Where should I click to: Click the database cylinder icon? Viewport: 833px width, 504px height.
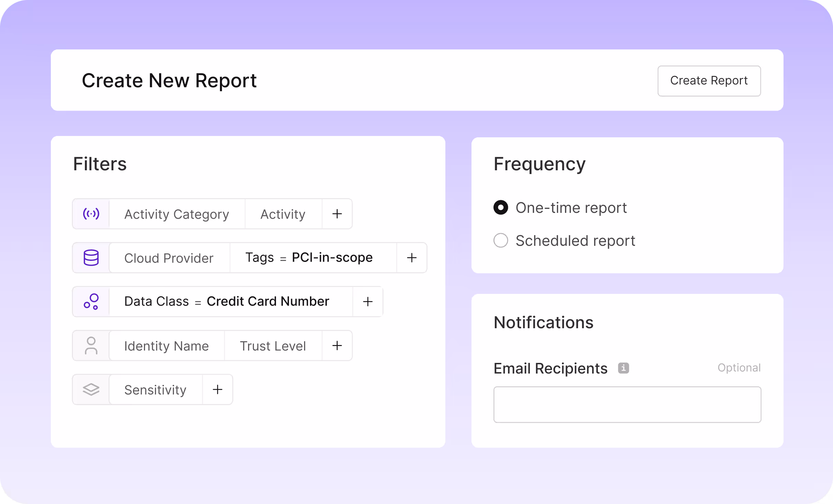(91, 258)
